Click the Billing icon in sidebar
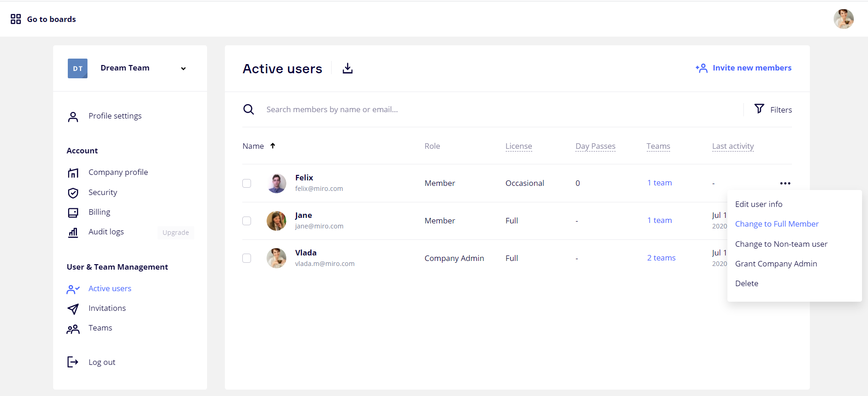The width and height of the screenshot is (868, 396). [x=73, y=212]
